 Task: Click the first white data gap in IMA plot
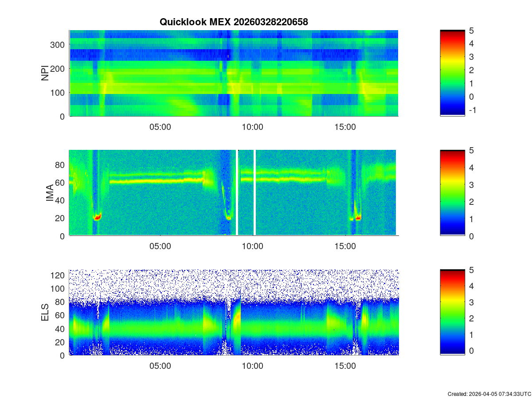tap(237, 193)
